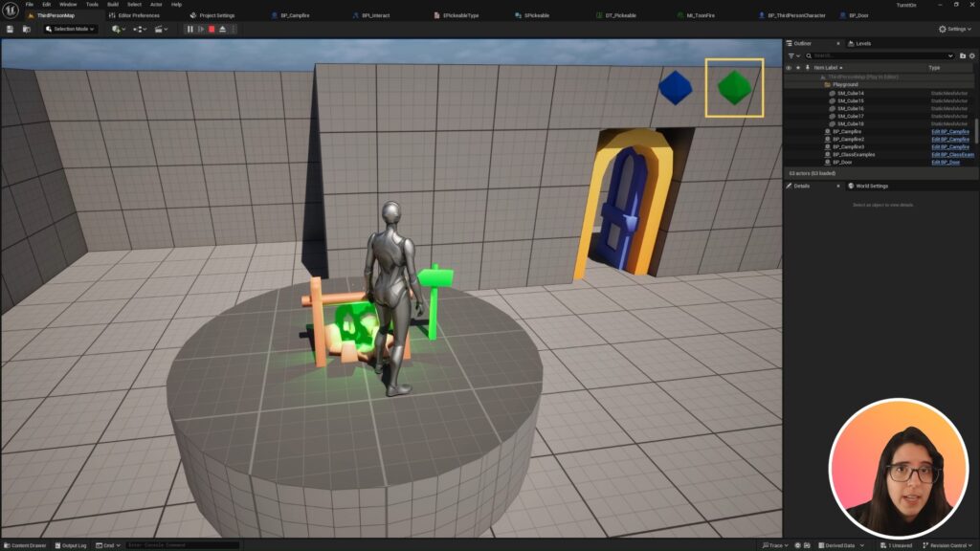The height and width of the screenshot is (551, 980).
Task: Open the Edit BP_Door link
Action: [x=946, y=162]
